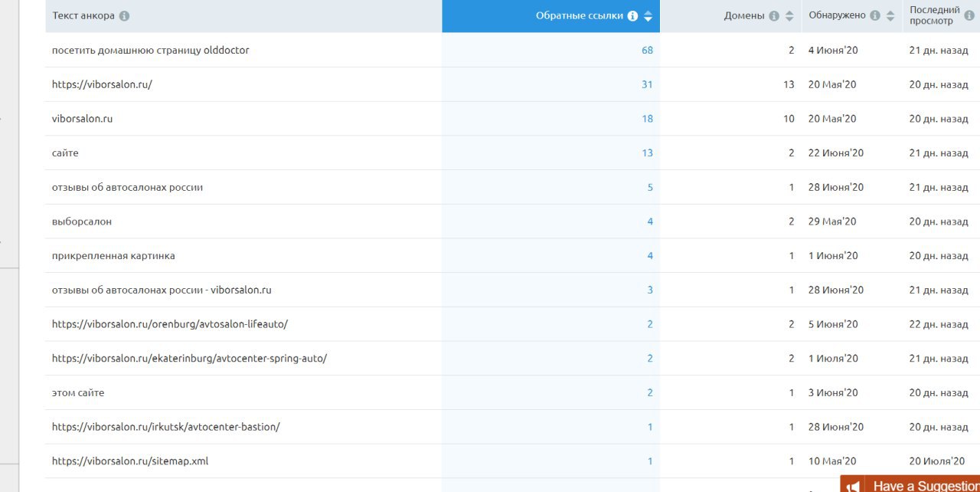Click discovered date 1 Июля'20
Viewport: 980px width, 492px height.
tap(833, 359)
